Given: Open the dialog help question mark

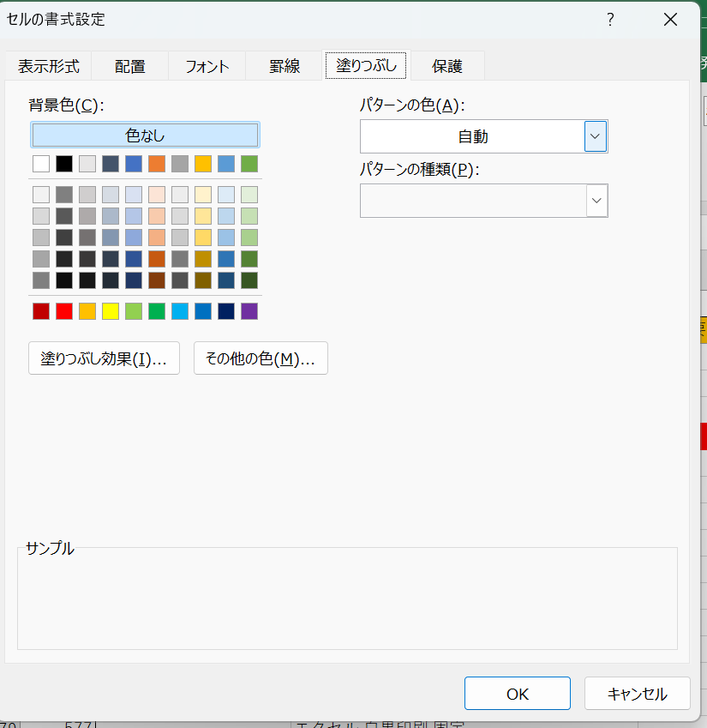Looking at the screenshot, I should (610, 19).
